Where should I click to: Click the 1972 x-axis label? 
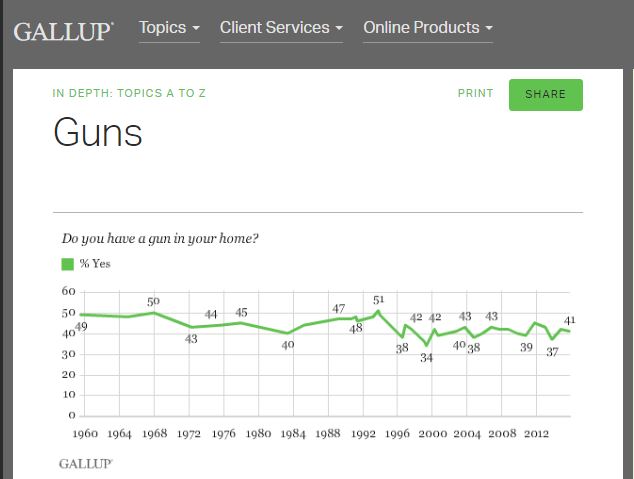(x=189, y=434)
